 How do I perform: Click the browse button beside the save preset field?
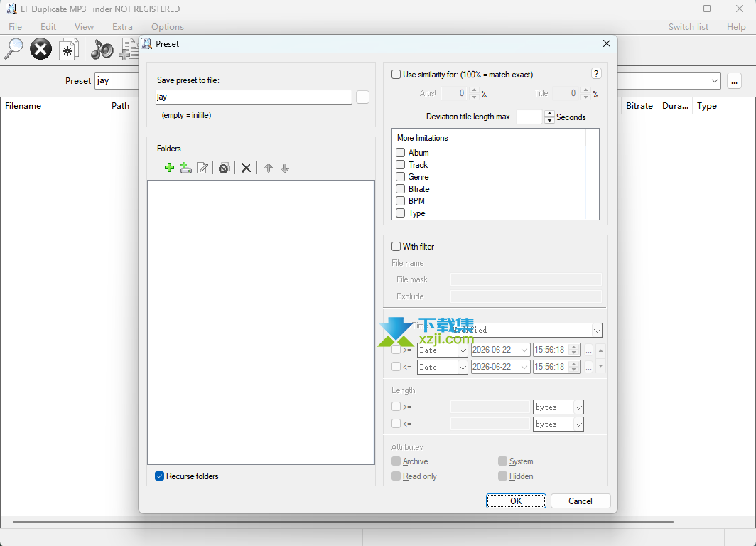coord(362,97)
